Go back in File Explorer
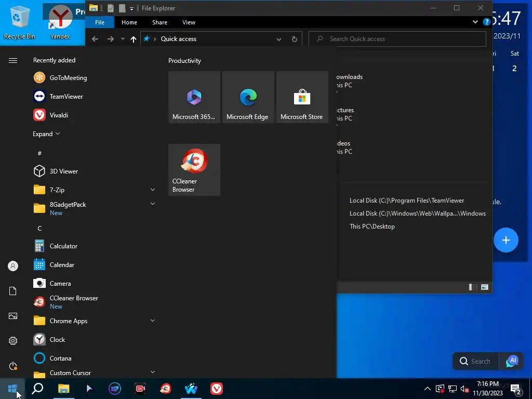 pyautogui.click(x=95, y=39)
